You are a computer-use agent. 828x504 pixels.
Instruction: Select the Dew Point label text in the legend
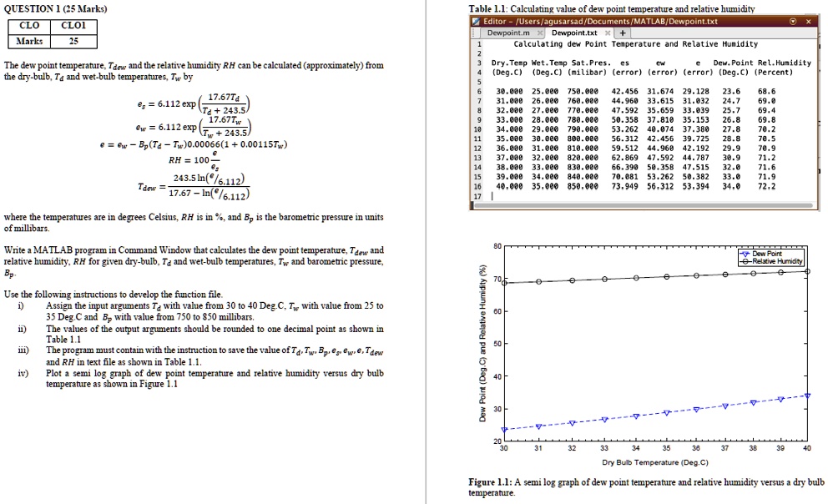point(770,253)
